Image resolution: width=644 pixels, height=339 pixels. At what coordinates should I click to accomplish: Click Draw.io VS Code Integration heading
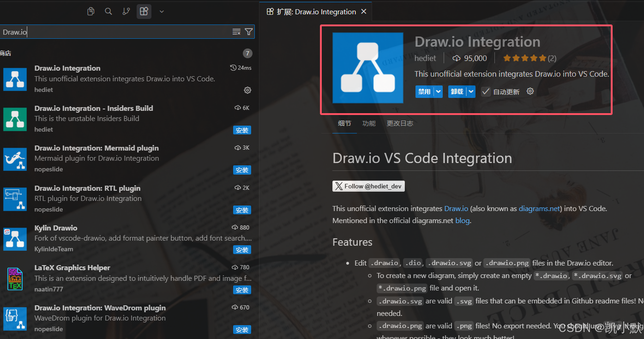pyautogui.click(x=422, y=158)
